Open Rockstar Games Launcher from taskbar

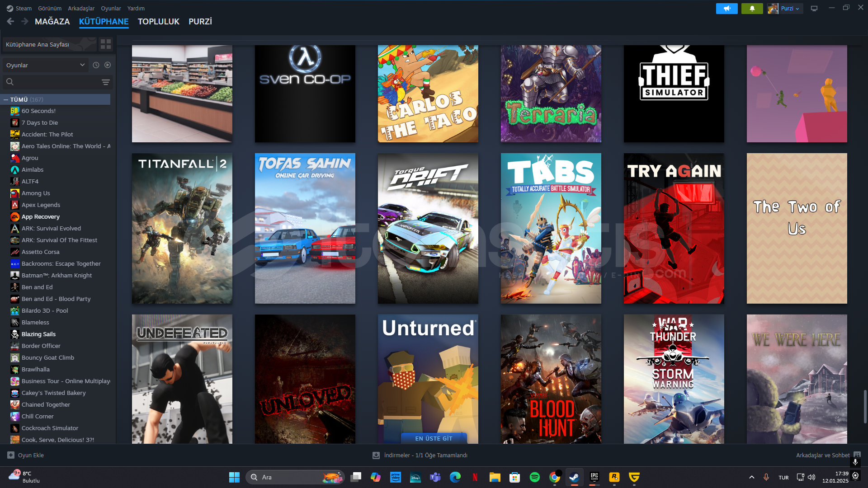point(614,477)
